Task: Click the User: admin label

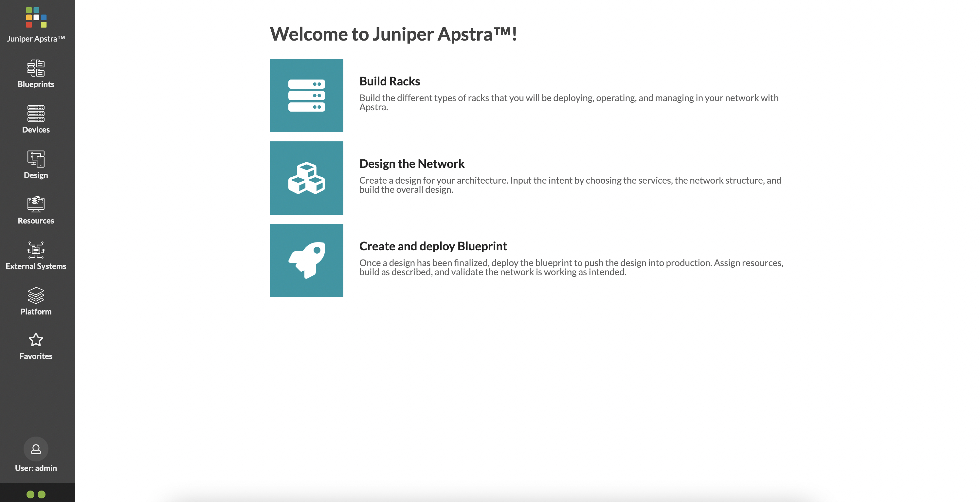Action: 36,468
